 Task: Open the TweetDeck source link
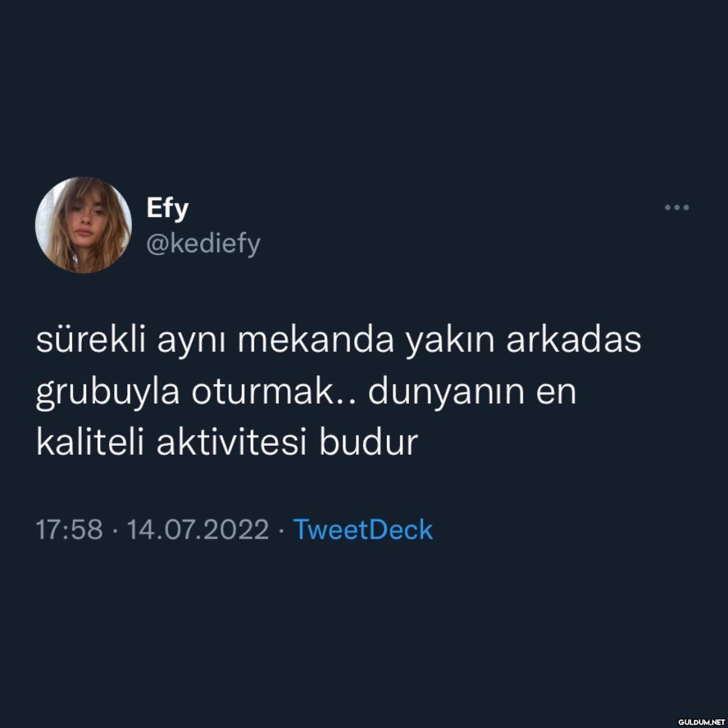(363, 530)
